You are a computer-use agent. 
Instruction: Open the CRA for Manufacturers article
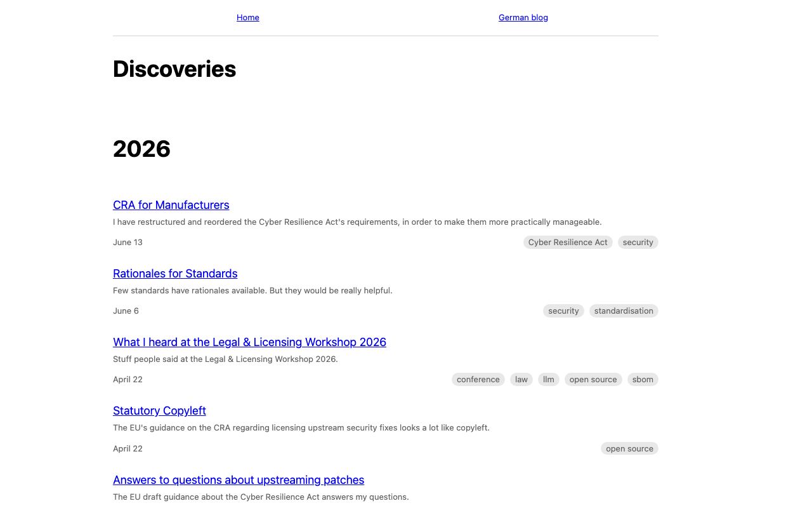pyautogui.click(x=171, y=205)
